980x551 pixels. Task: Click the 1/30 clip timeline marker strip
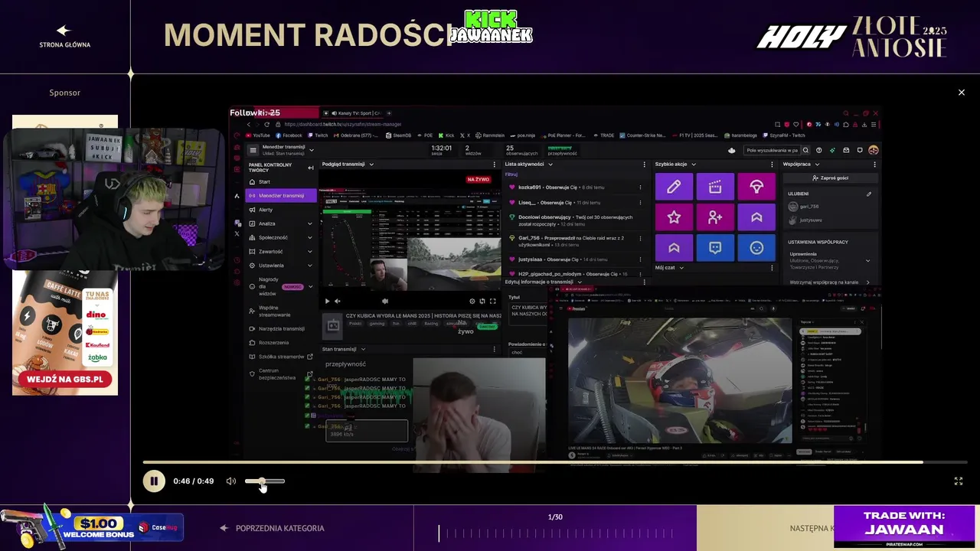coord(555,533)
